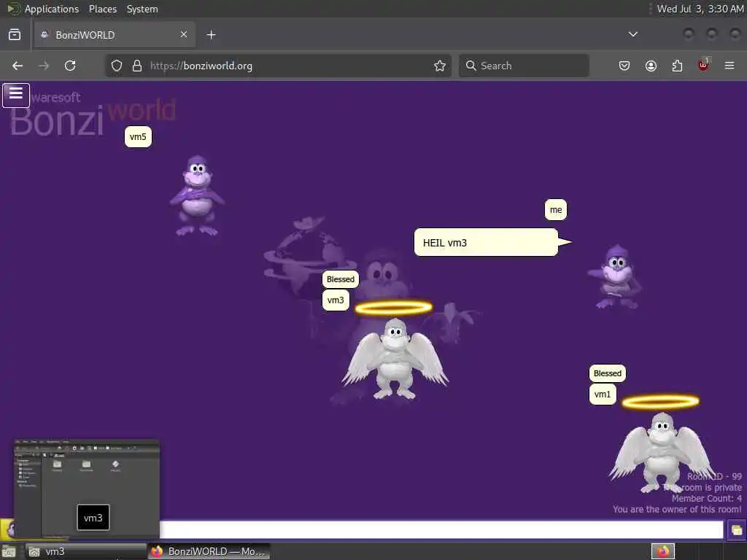
Task: Click the 'me' name tag
Action: pos(556,210)
